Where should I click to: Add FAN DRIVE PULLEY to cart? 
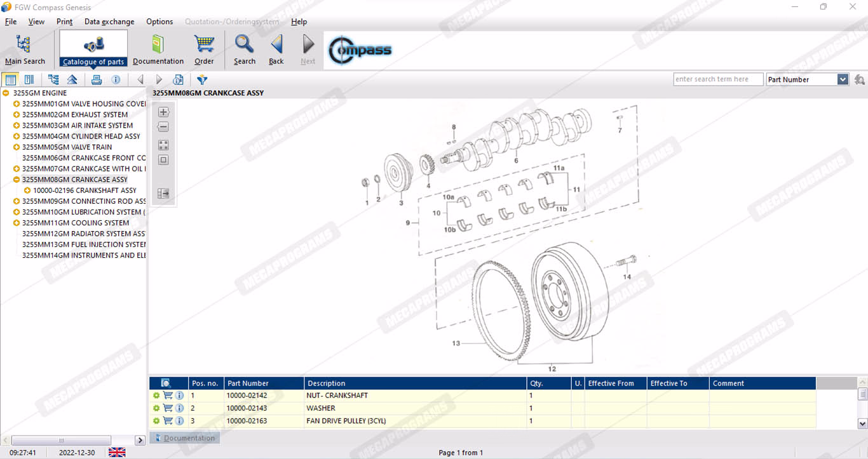point(168,421)
